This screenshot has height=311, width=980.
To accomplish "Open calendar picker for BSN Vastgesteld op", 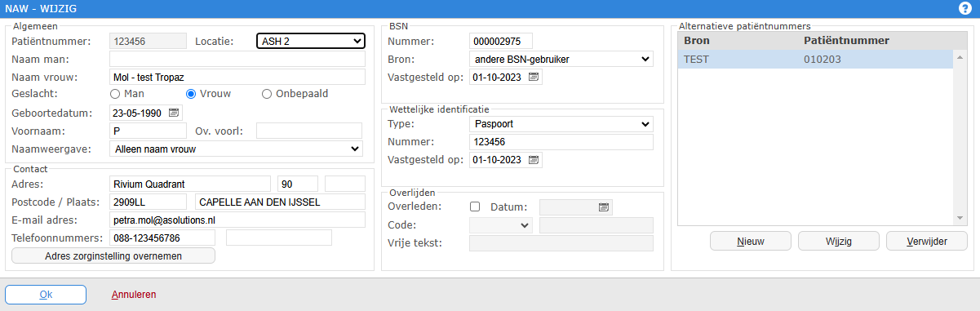I will click(534, 77).
